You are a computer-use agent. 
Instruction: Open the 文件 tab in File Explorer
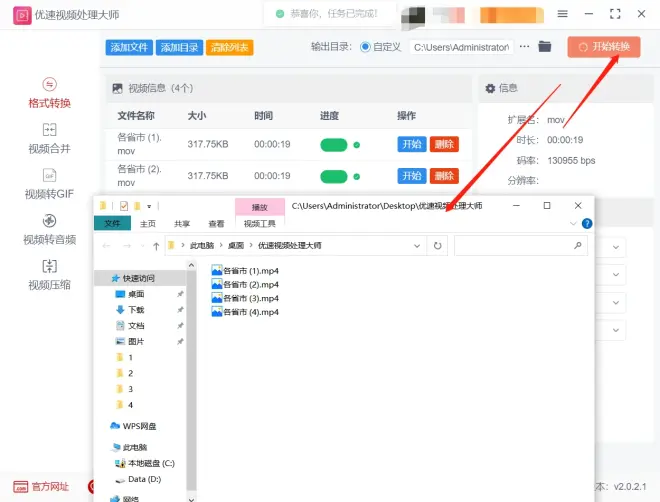pyautogui.click(x=112, y=223)
